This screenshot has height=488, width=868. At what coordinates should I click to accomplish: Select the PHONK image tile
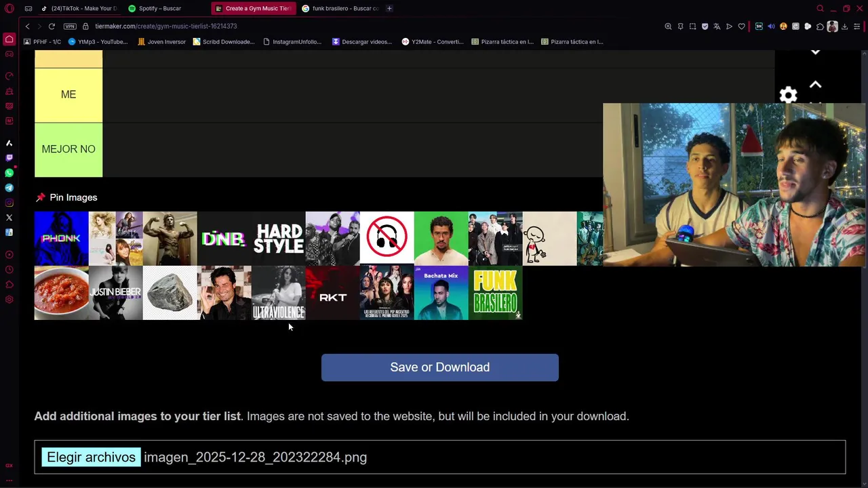[x=62, y=239]
